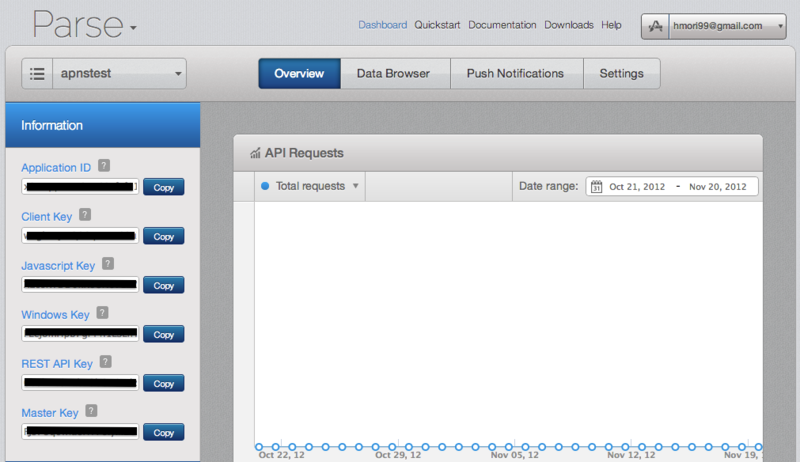Click the Client Key label

coord(46,217)
